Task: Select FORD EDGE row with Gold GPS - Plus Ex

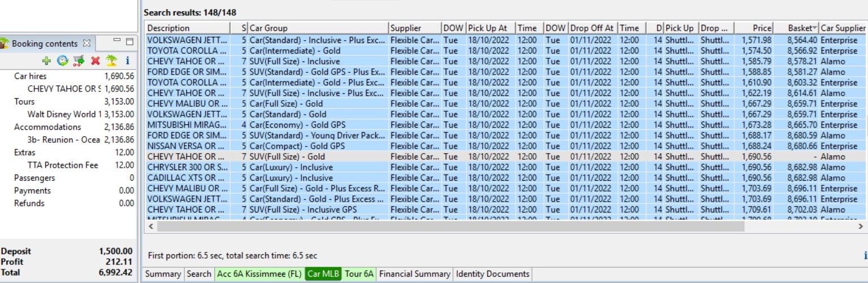Action: coord(506,72)
